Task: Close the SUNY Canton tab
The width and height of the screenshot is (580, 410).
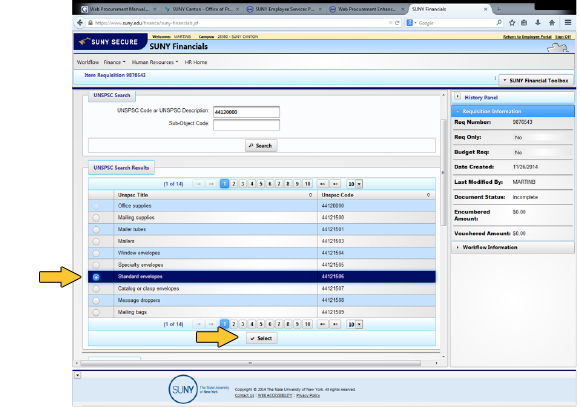Action: [x=237, y=9]
